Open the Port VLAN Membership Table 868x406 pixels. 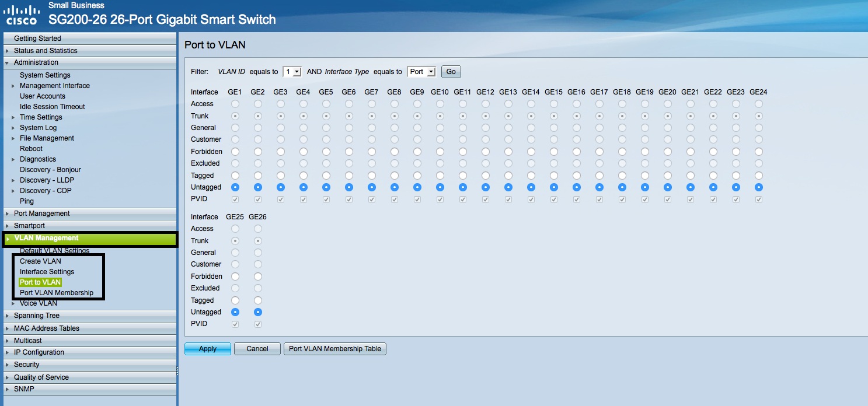[334, 349]
